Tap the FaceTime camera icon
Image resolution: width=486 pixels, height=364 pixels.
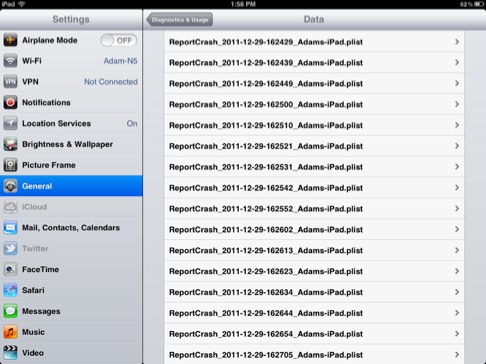click(x=10, y=269)
